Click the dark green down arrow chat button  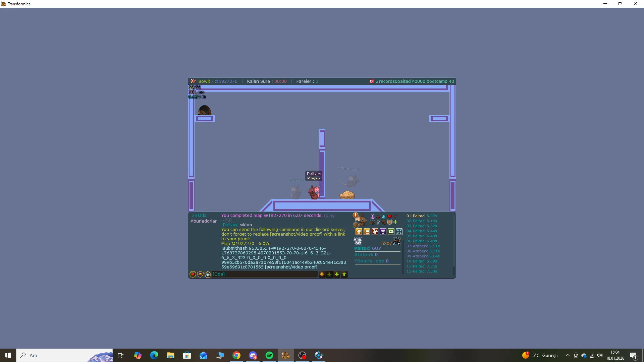329,274
